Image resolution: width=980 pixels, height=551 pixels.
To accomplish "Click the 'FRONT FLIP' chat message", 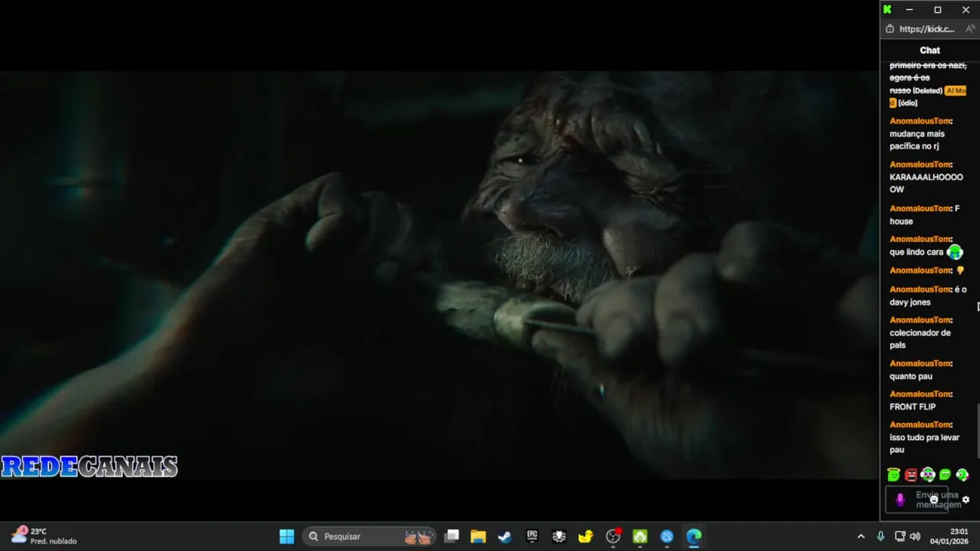I will pos(913,407).
